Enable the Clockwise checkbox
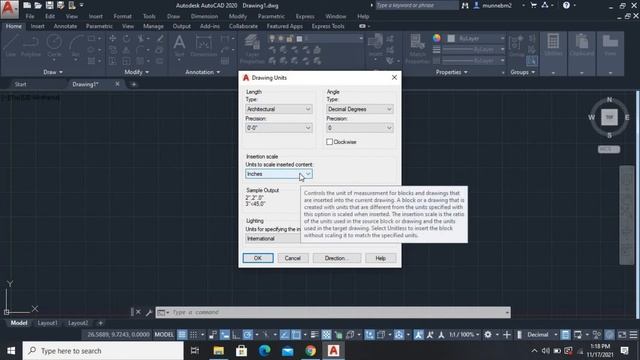640x360 pixels. [329, 142]
